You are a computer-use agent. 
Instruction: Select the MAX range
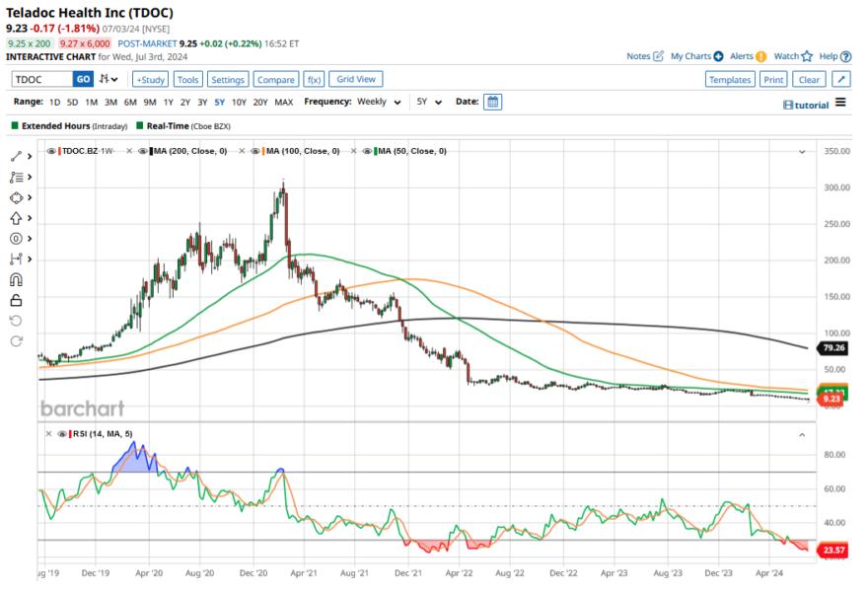click(x=284, y=103)
